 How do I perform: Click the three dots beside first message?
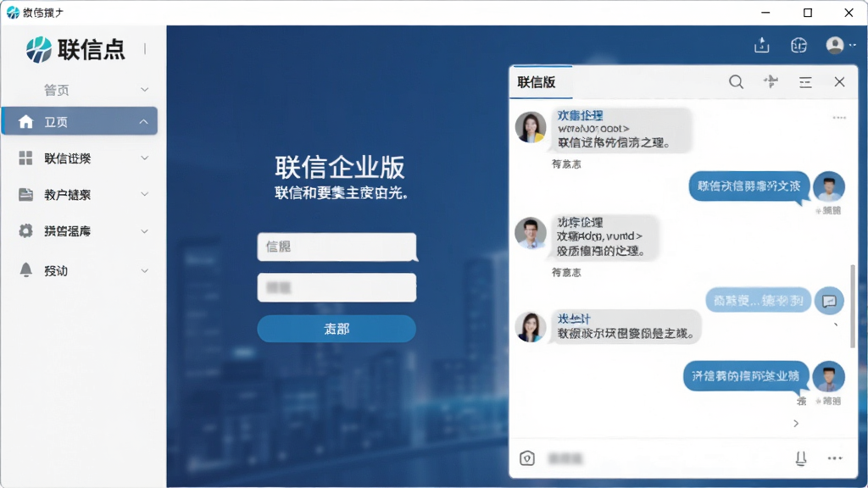[x=839, y=117]
